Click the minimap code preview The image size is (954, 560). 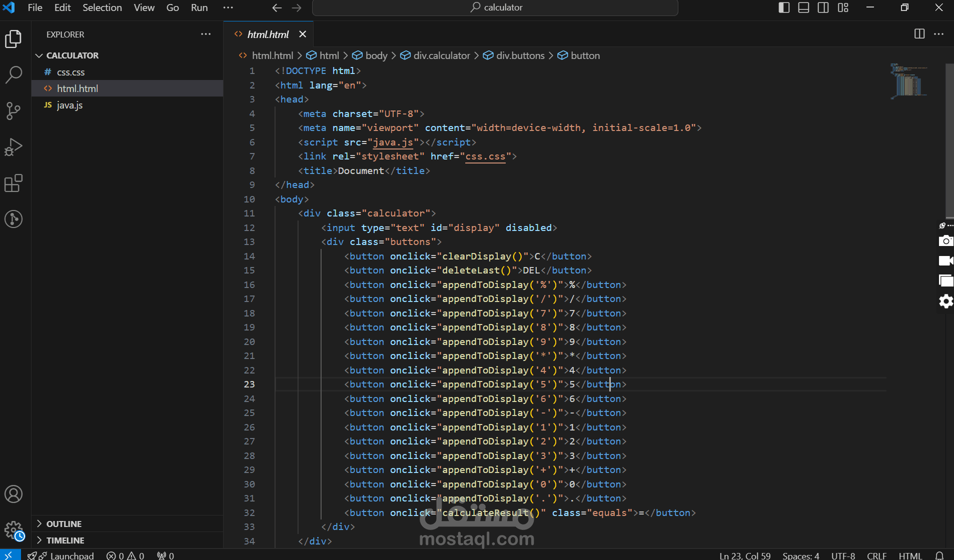tap(908, 81)
